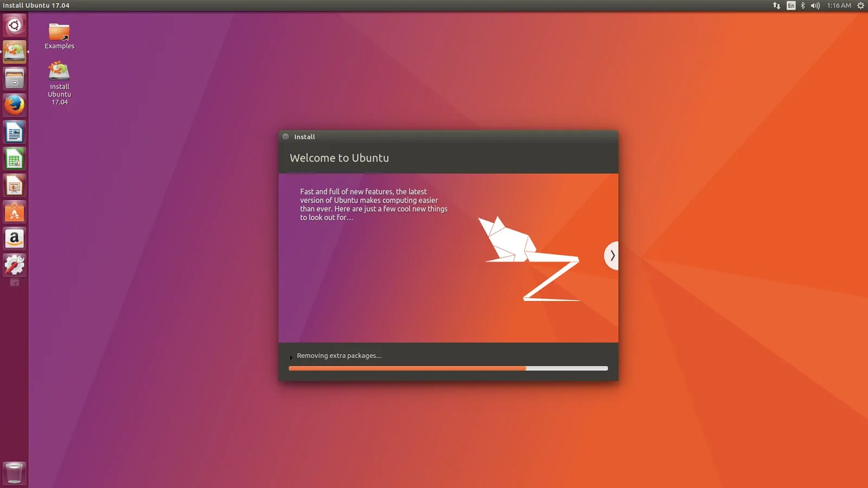Open the Trash at the launcher bottom

click(x=14, y=473)
